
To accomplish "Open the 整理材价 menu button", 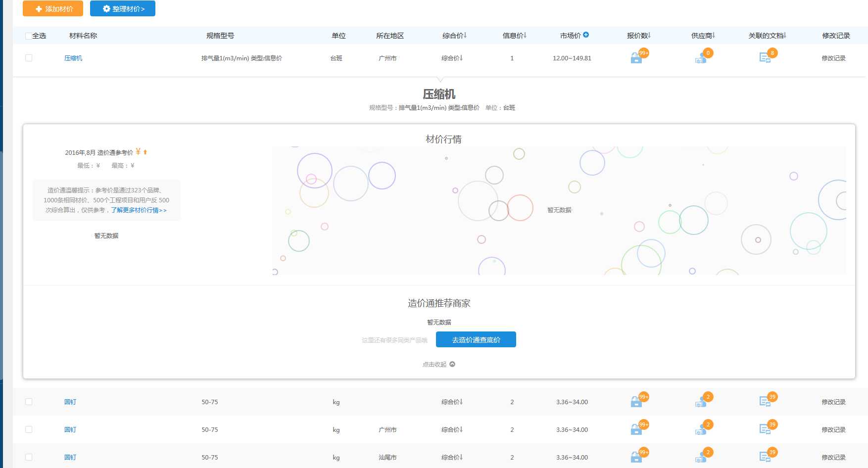I will pos(123,8).
